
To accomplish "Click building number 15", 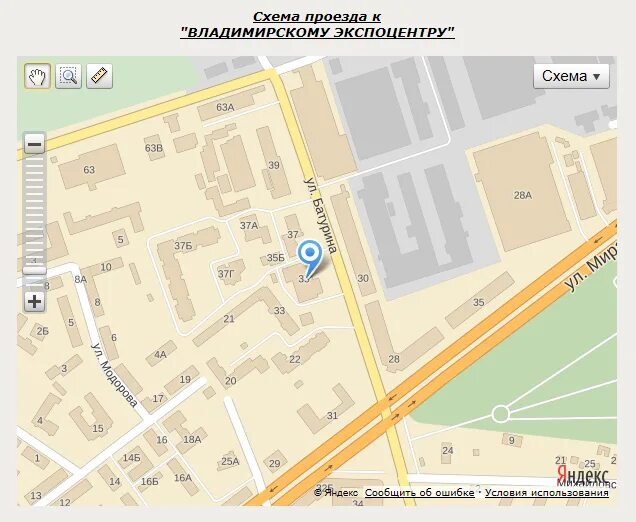I will point(98,428).
